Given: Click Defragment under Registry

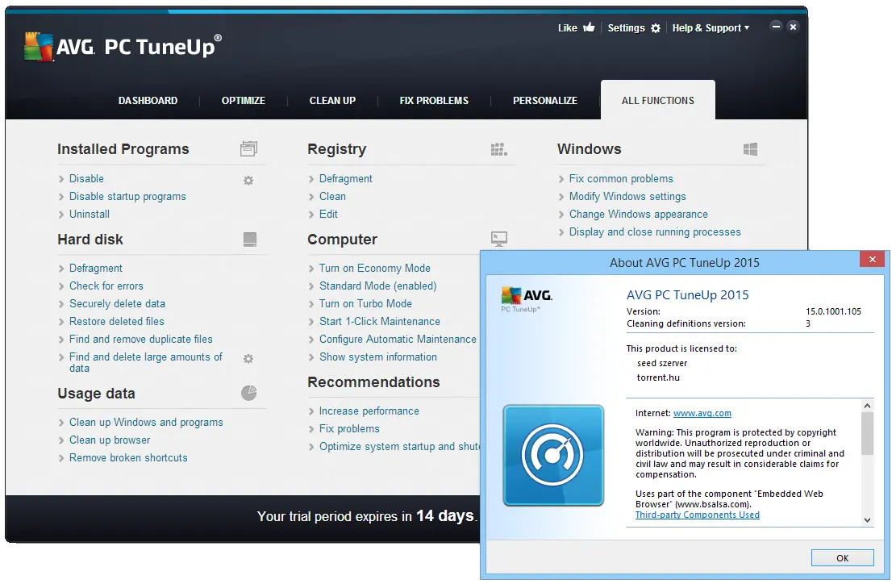Looking at the screenshot, I should pos(346,179).
